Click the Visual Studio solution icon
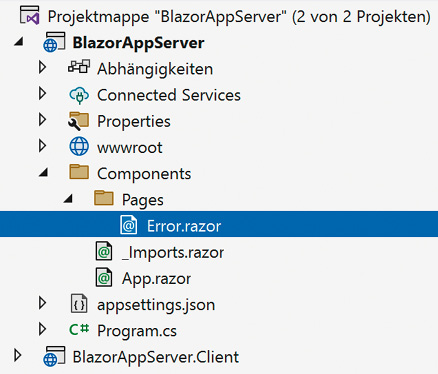 point(30,15)
